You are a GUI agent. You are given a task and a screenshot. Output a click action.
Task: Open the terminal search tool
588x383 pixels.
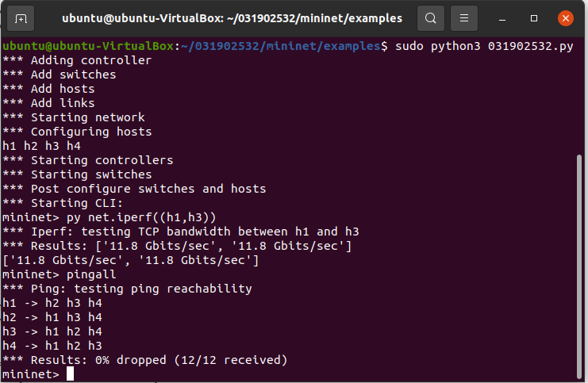pyautogui.click(x=431, y=18)
